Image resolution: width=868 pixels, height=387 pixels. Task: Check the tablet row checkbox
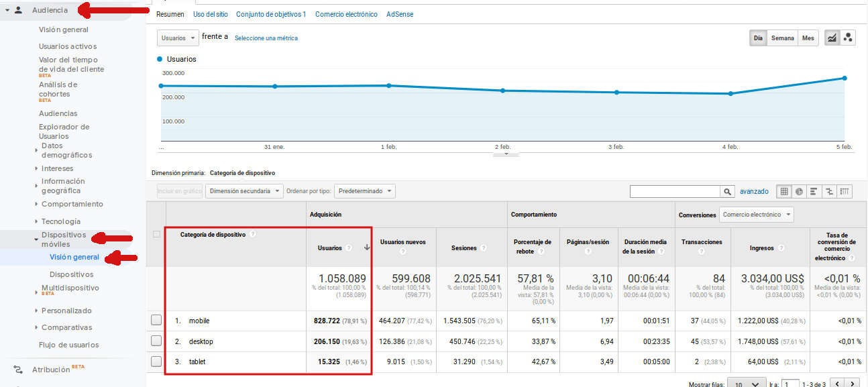(x=156, y=362)
